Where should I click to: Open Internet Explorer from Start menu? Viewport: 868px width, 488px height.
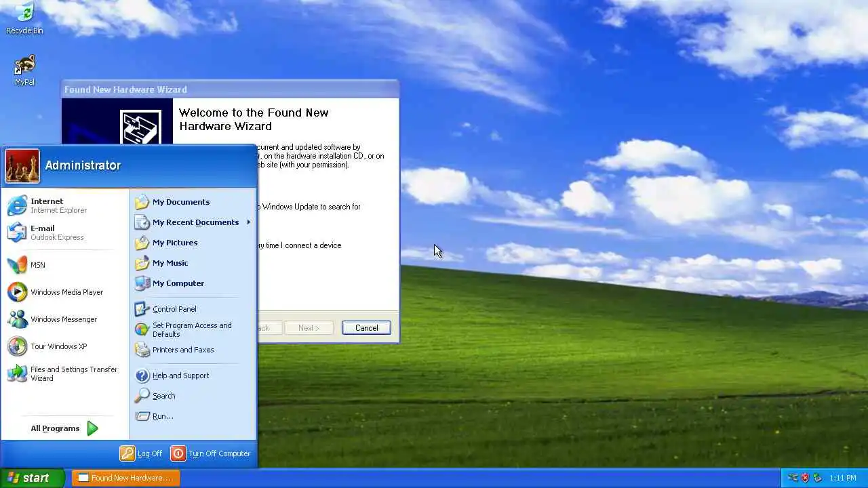pyautogui.click(x=64, y=205)
